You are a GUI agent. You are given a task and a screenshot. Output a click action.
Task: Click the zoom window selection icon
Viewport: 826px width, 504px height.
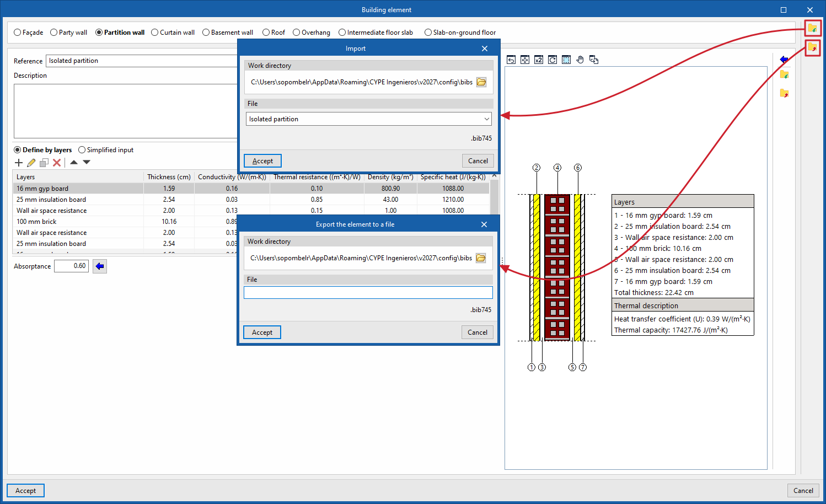[566, 60]
